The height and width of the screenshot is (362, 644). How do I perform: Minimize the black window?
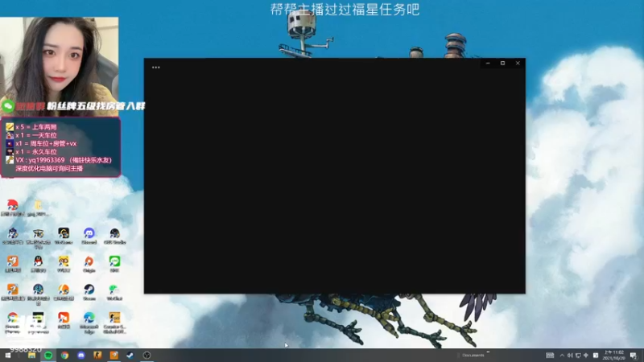pos(488,64)
